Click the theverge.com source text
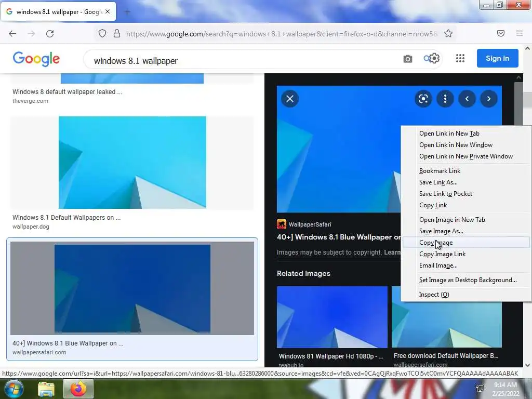Viewport: 532px width, 399px height. tap(30, 101)
